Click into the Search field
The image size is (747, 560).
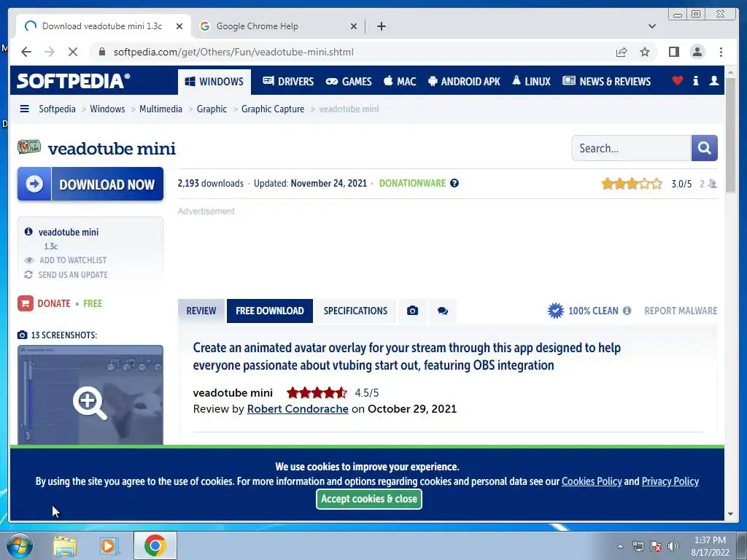coord(631,148)
